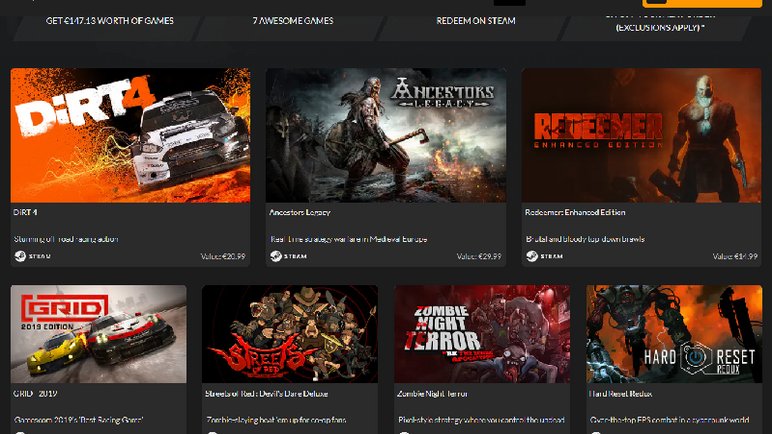The width and height of the screenshot is (772, 434).
Task: Click 'Over-the-top FPS combat' description
Action: [670, 420]
